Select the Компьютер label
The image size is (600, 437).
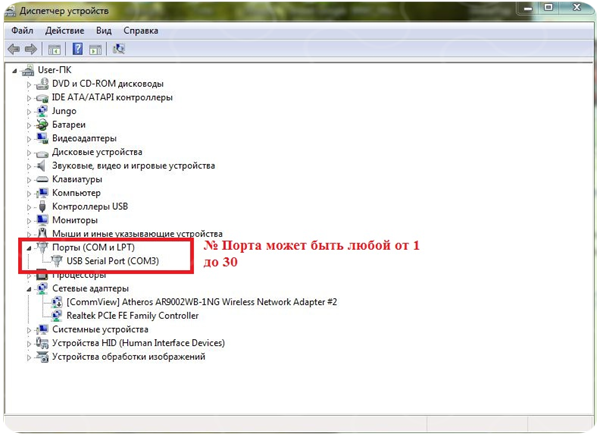77,193
